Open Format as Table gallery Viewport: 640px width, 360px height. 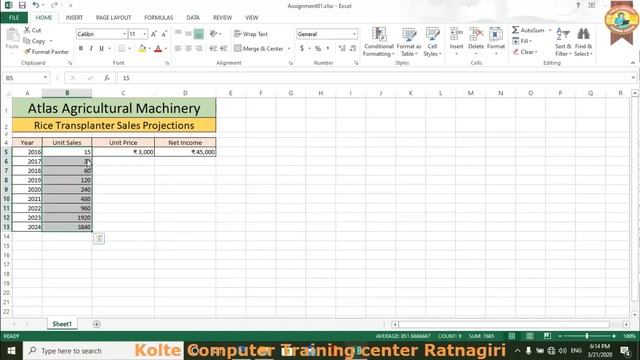click(x=409, y=42)
